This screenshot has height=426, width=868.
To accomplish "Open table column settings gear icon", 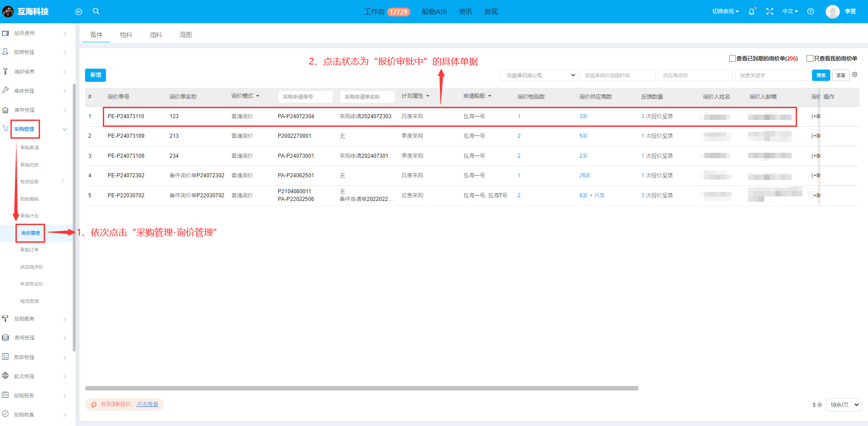I will coord(855,75).
